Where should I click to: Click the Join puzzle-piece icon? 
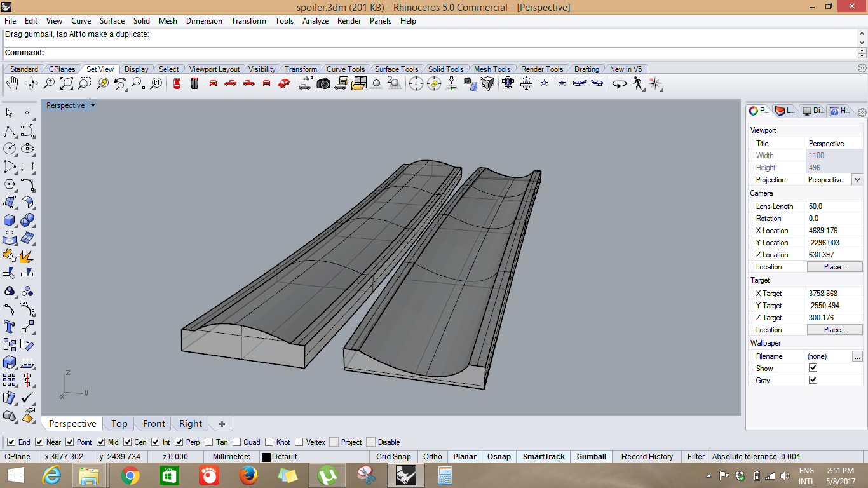pos(10,255)
